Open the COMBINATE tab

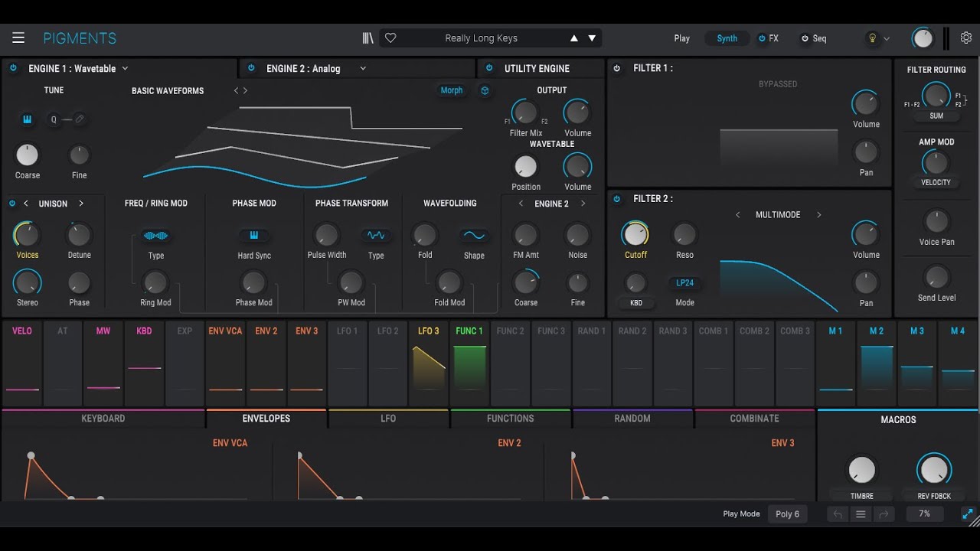tap(755, 419)
